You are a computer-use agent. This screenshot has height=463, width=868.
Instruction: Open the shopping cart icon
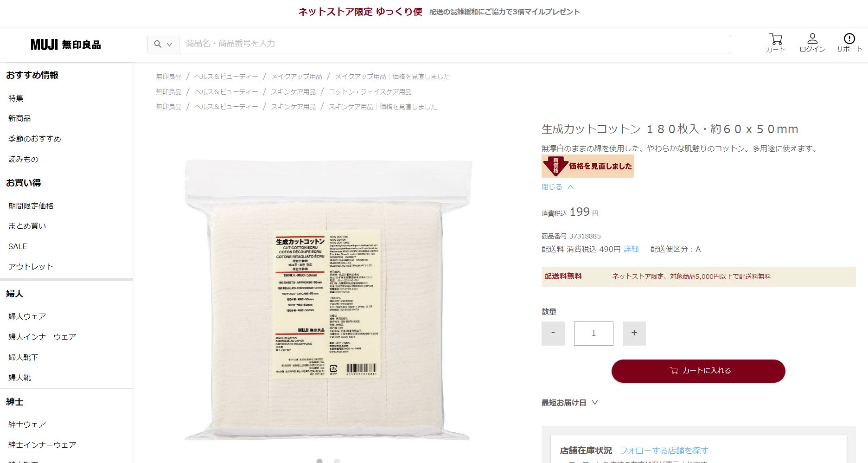pos(775,39)
